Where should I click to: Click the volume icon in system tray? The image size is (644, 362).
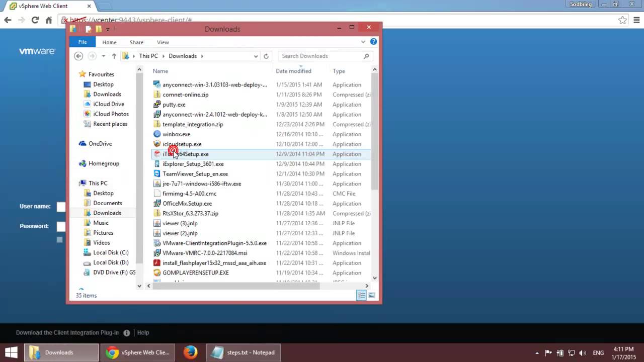click(583, 353)
